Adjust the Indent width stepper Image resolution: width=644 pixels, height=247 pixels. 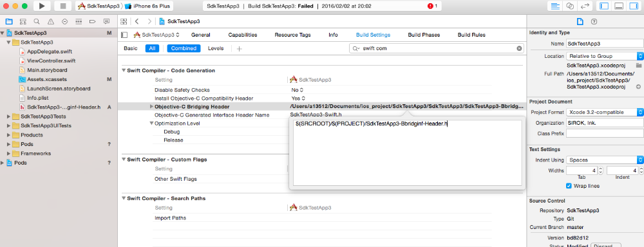pyautogui.click(x=641, y=170)
